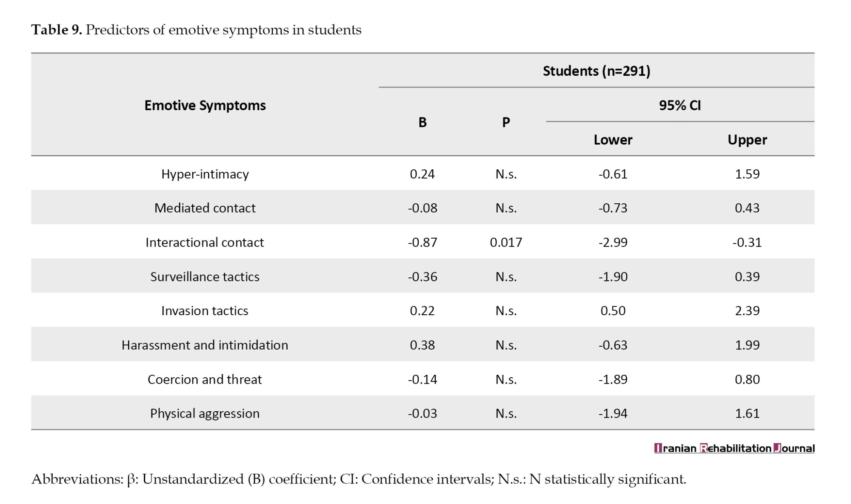Screen dimensions: 851x504
Task: Click the Hyper-intimacy B value 0.24
Action: pos(422,174)
